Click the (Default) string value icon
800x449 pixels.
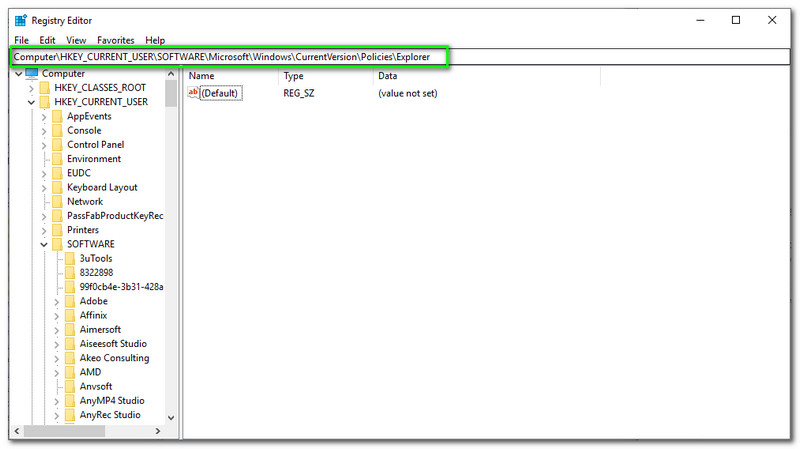[193, 93]
